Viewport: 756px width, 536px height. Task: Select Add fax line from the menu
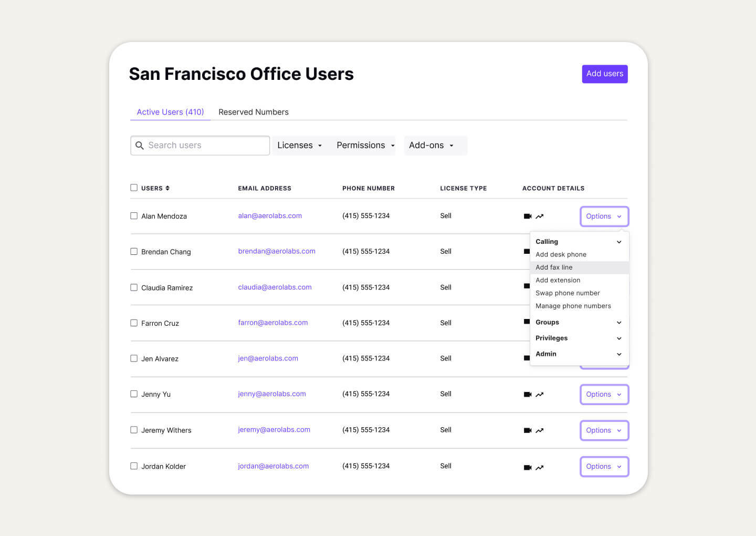tap(554, 267)
